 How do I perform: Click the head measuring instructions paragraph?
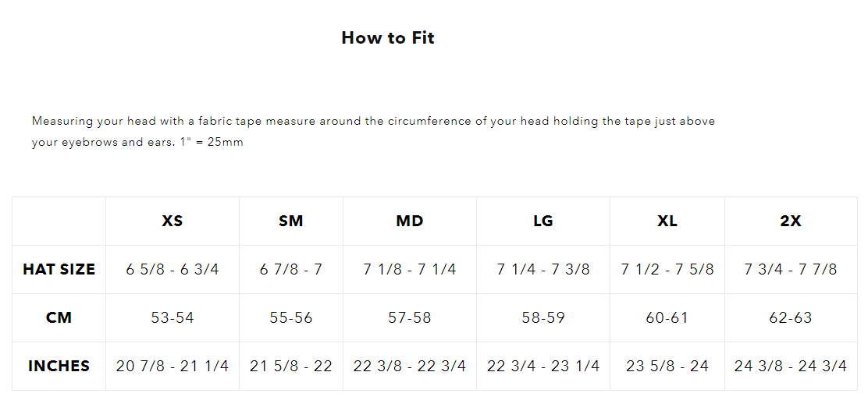[373, 132]
